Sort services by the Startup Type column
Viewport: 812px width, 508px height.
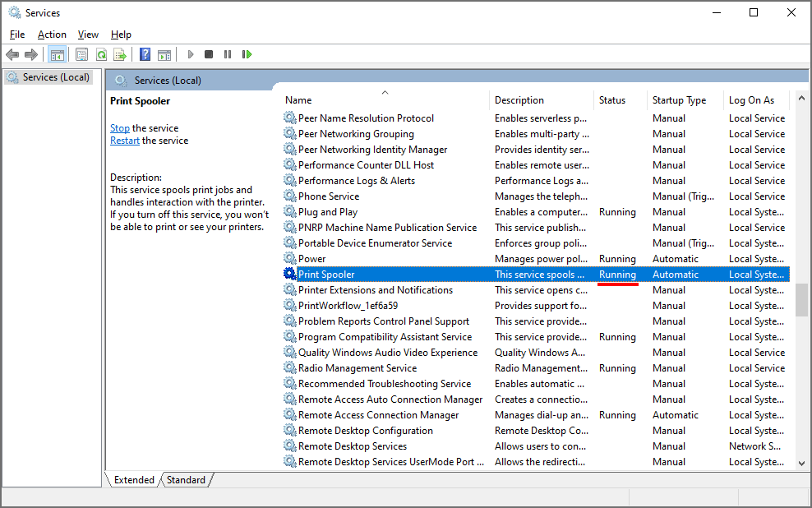pyautogui.click(x=679, y=100)
